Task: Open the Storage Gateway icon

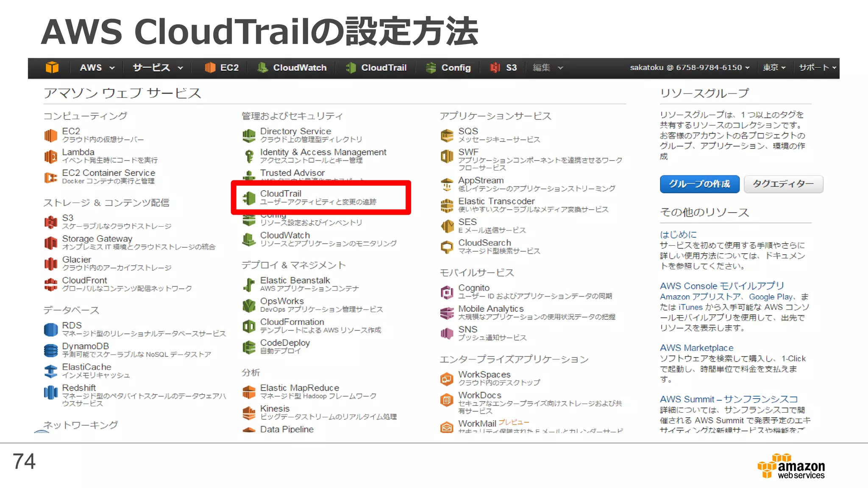Action: (x=51, y=243)
